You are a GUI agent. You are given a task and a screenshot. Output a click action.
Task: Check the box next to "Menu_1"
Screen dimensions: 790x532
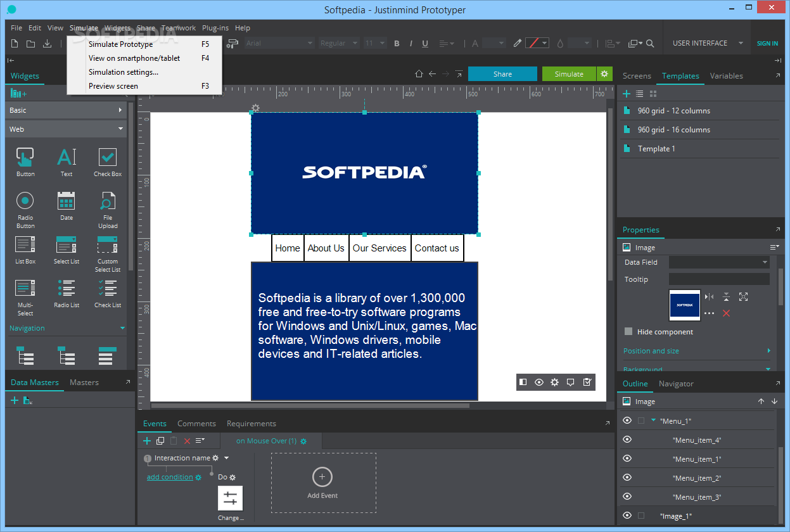point(641,421)
